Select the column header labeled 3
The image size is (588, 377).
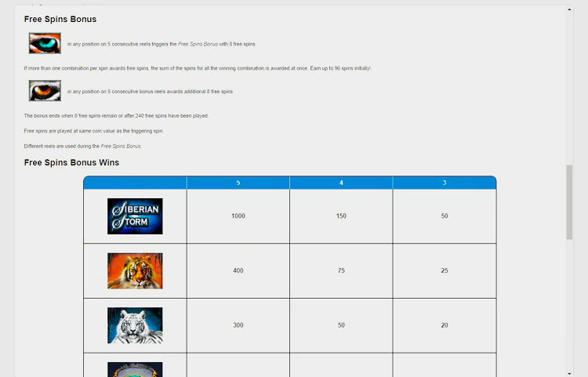click(445, 183)
